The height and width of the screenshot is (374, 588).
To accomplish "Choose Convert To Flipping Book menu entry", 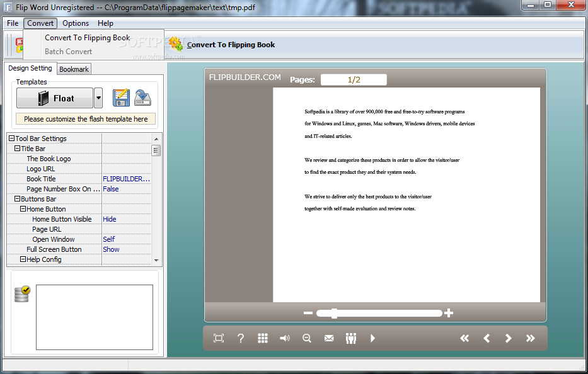I will [88, 38].
